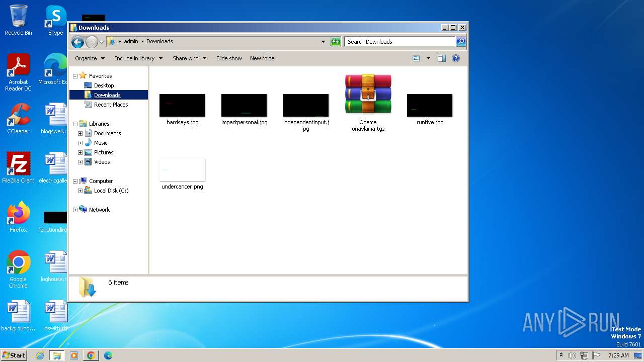This screenshot has width=644, height=362.
Task: Open the address bar history dropdown
Action: [x=323, y=42]
